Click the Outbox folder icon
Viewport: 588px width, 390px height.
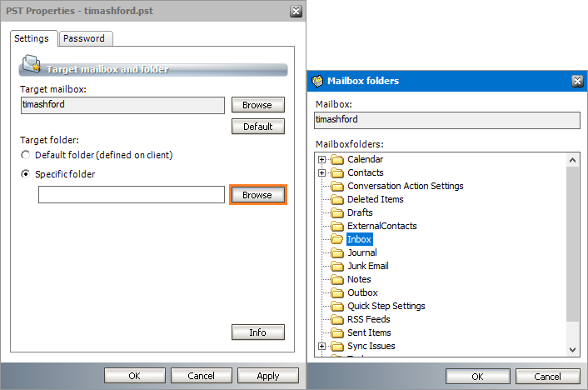336,292
